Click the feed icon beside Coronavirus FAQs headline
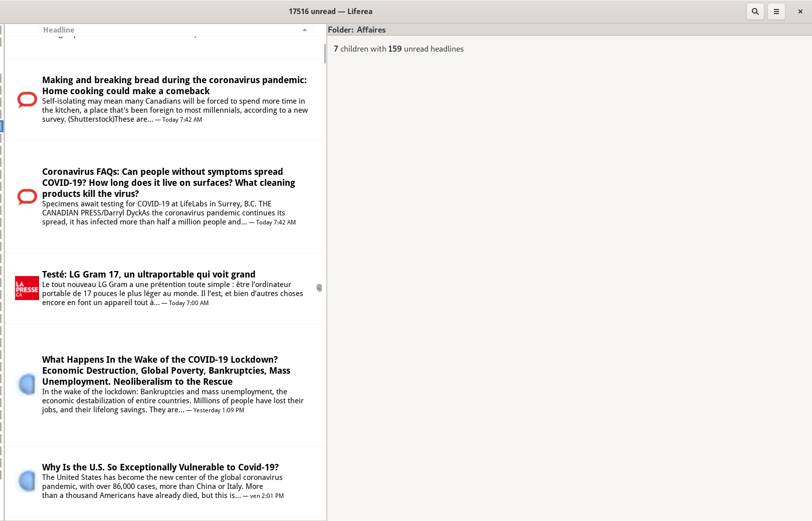Screen dimensions: 812x521 (x=27, y=196)
